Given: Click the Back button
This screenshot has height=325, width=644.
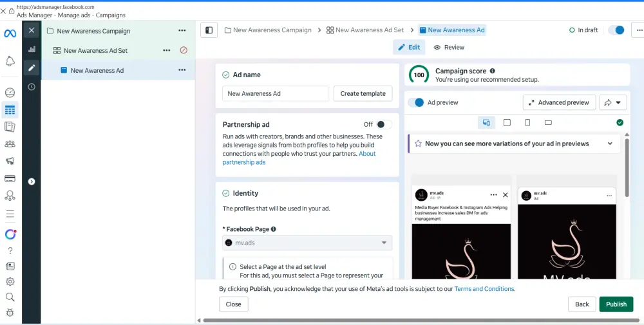Looking at the screenshot, I should coord(582,304).
